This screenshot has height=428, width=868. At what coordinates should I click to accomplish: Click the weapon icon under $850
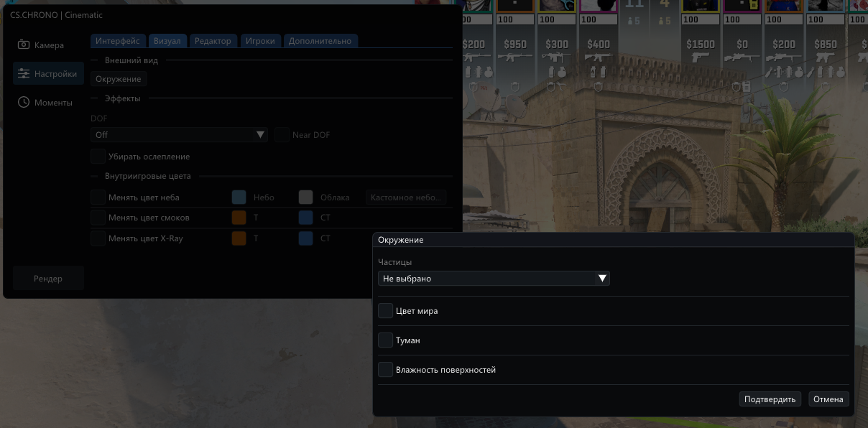point(825,57)
